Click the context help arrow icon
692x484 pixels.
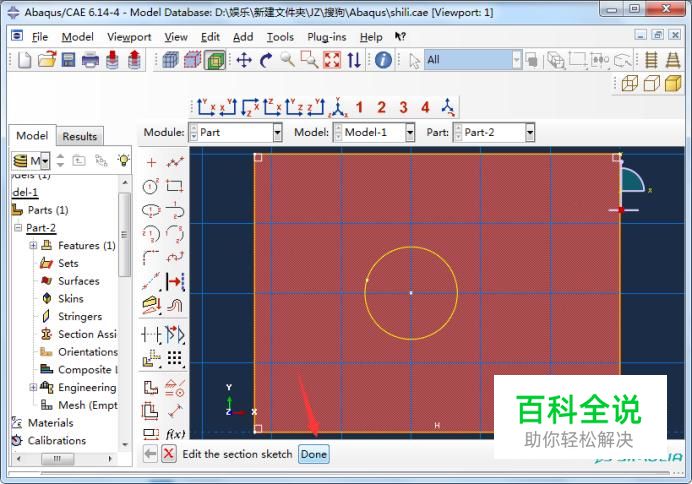coord(400,36)
